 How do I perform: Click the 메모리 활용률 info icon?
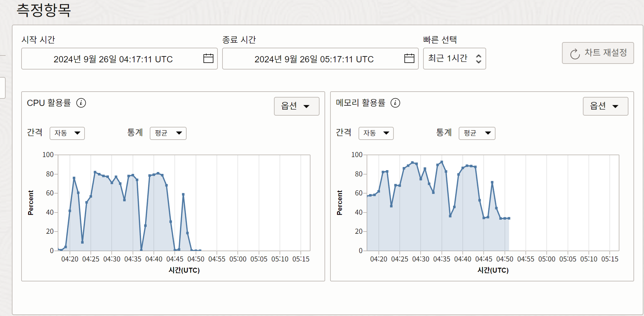click(x=395, y=103)
